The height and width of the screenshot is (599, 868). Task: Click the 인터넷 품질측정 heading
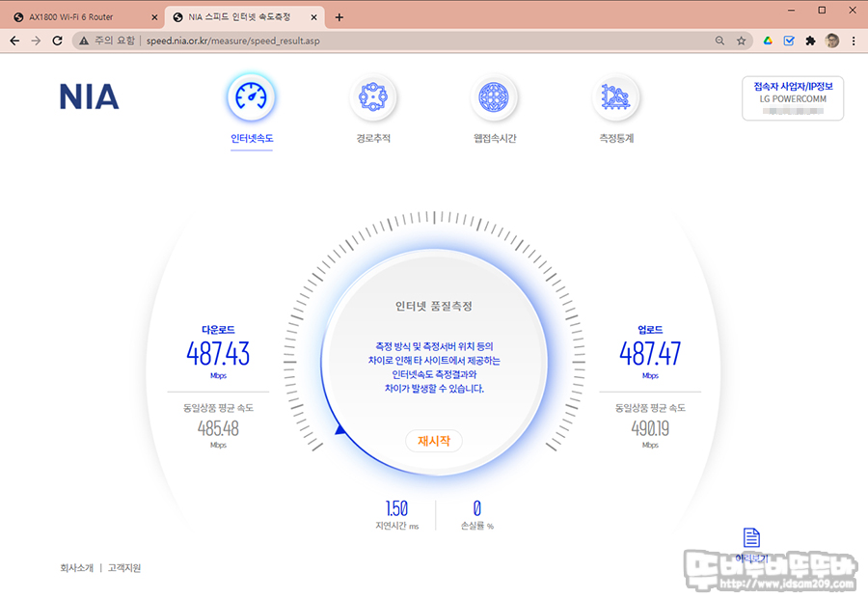(434, 306)
